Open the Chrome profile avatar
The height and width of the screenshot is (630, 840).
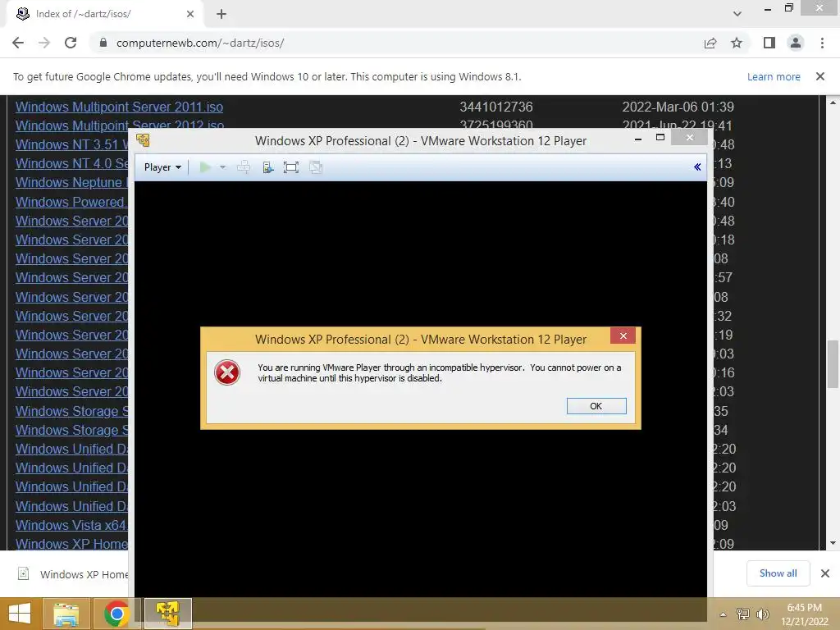point(796,43)
